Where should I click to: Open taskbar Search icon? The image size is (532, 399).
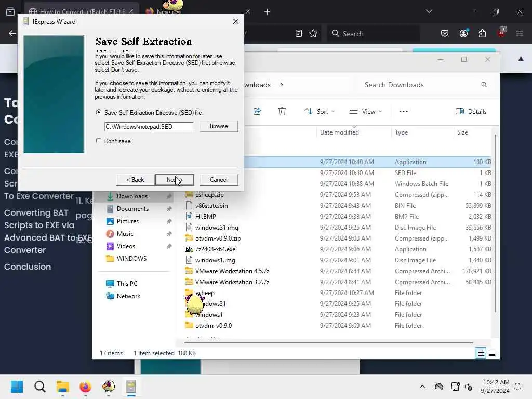click(x=39, y=387)
